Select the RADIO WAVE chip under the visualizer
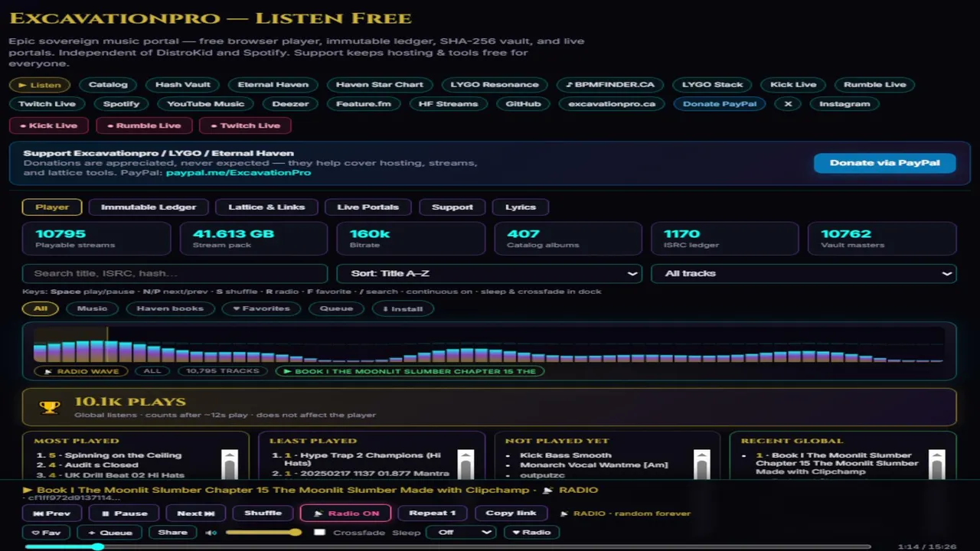This screenshot has height=551, width=980. [81, 371]
